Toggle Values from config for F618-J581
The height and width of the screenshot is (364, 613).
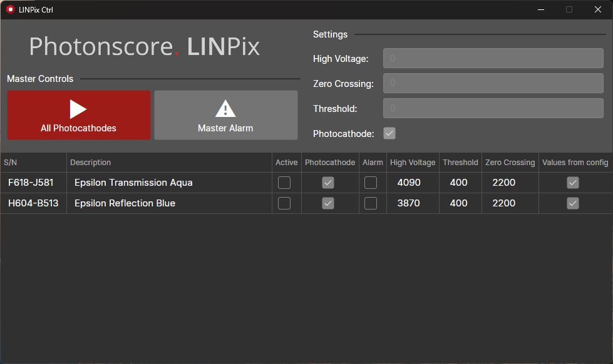(x=573, y=183)
